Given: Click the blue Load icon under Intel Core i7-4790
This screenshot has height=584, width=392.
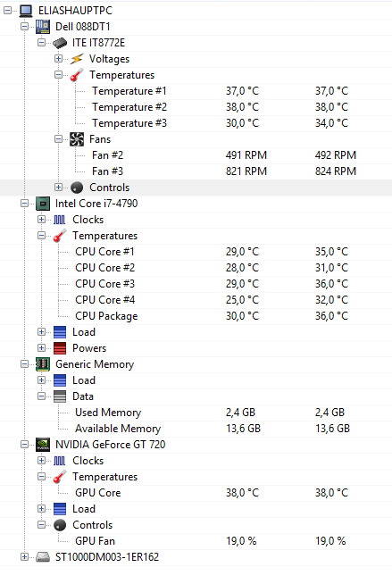Looking at the screenshot, I should (60, 332).
